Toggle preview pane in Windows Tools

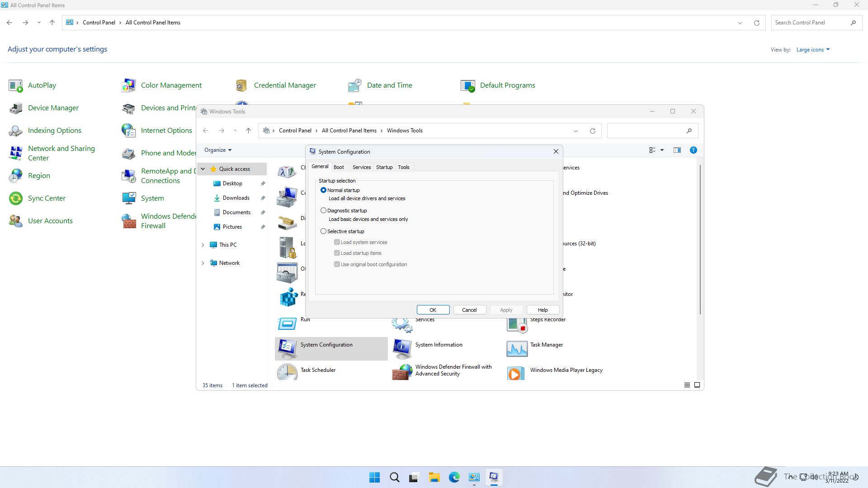677,150
